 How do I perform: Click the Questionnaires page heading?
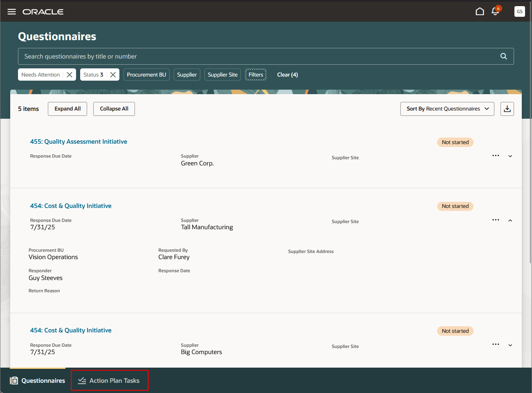click(x=57, y=36)
